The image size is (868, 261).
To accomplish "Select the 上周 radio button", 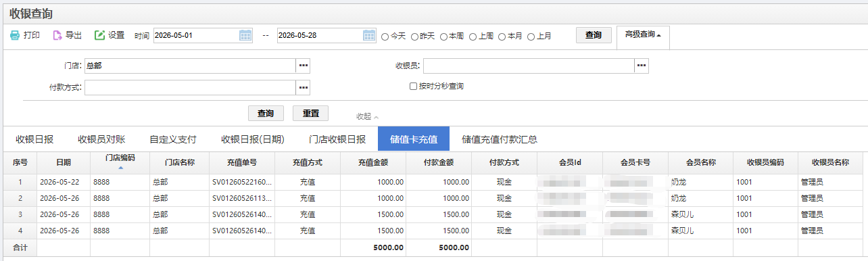I will [473, 37].
